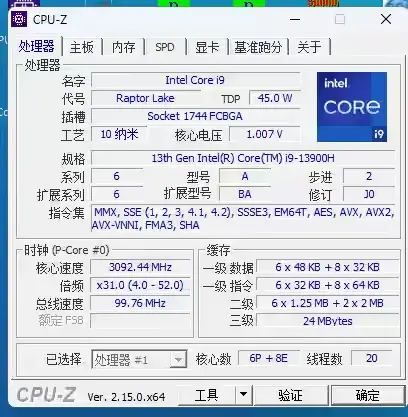The width and height of the screenshot is (408, 417).
Task: Expand the 工具 button dropdown arrow
Action: click(x=244, y=395)
